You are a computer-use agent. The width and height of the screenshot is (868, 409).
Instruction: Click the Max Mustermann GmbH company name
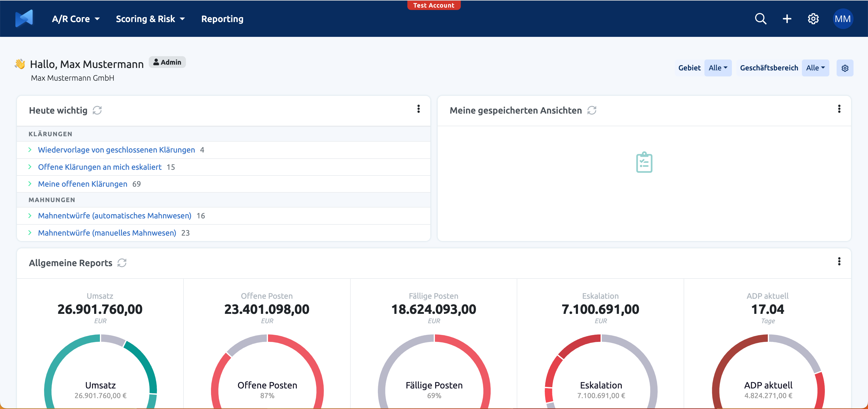(x=72, y=78)
